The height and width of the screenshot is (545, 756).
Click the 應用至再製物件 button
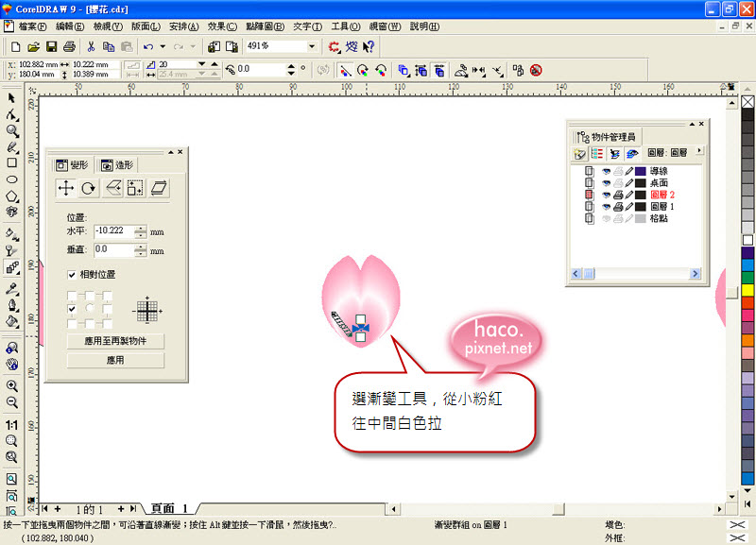[x=115, y=341]
